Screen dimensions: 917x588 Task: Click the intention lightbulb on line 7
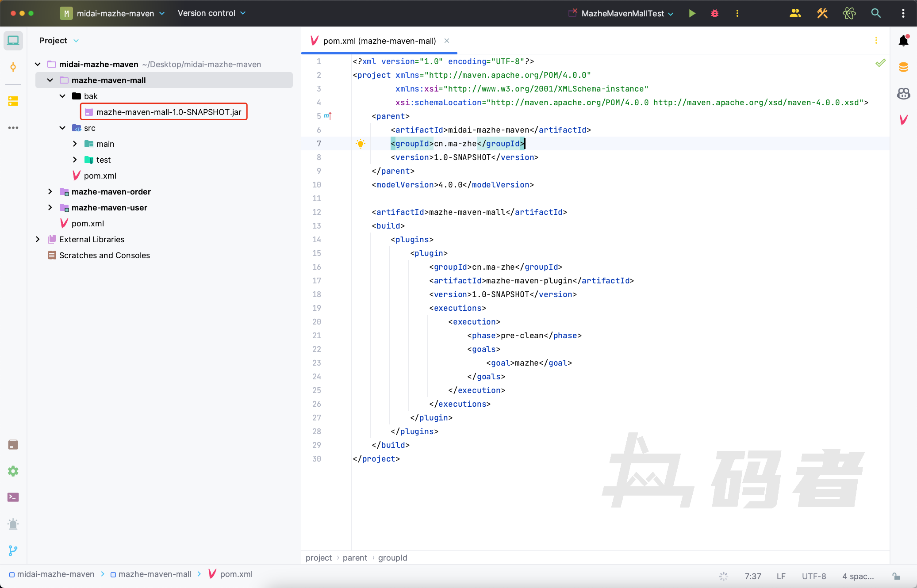click(361, 144)
